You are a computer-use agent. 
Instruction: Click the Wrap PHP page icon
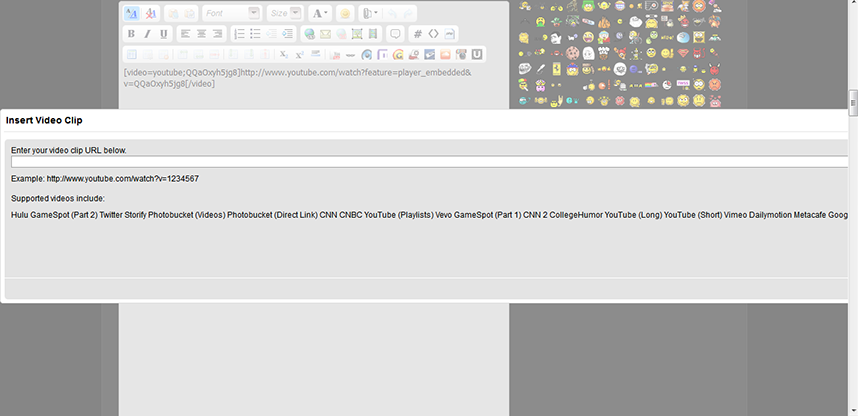coord(449,34)
